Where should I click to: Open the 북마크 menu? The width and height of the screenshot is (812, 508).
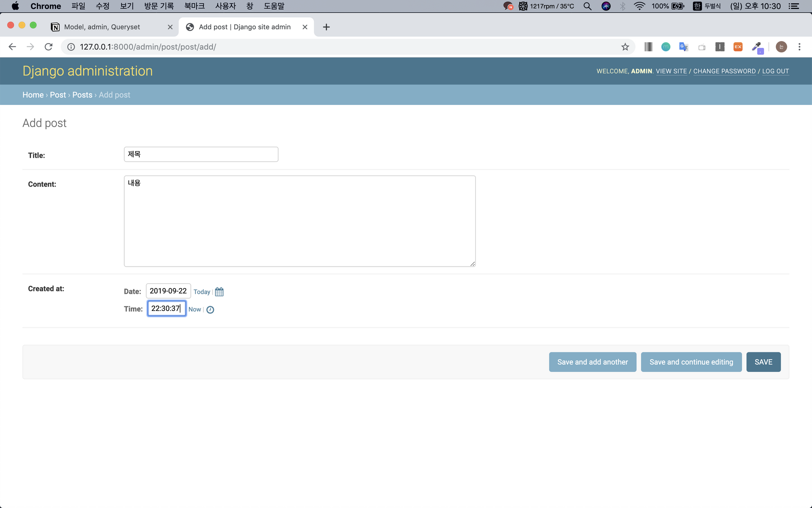click(x=194, y=6)
